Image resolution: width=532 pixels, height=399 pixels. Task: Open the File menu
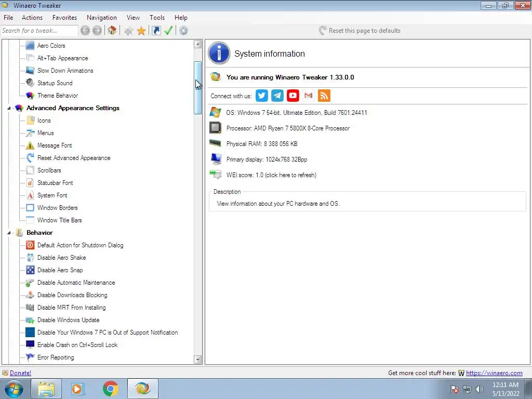(8, 18)
